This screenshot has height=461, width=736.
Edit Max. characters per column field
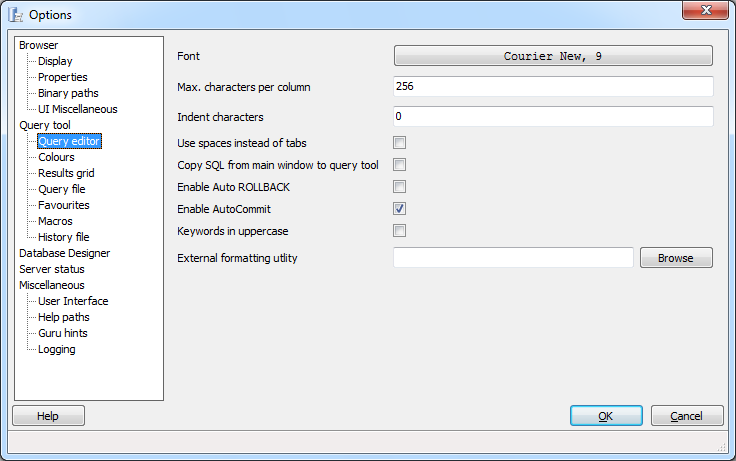click(553, 87)
